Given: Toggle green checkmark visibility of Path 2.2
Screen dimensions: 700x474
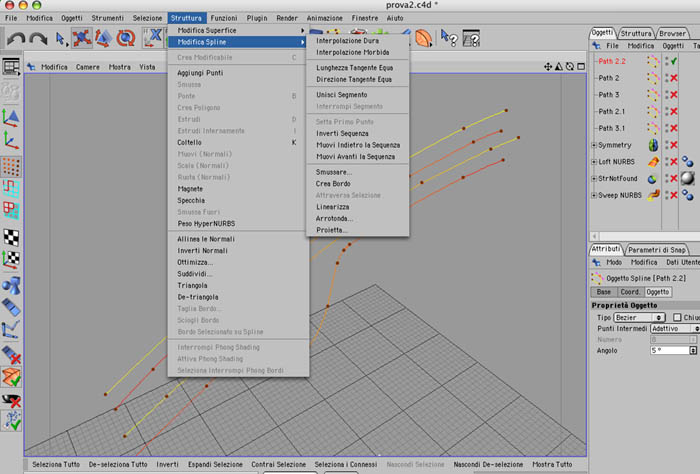Looking at the screenshot, I should click(x=674, y=61).
